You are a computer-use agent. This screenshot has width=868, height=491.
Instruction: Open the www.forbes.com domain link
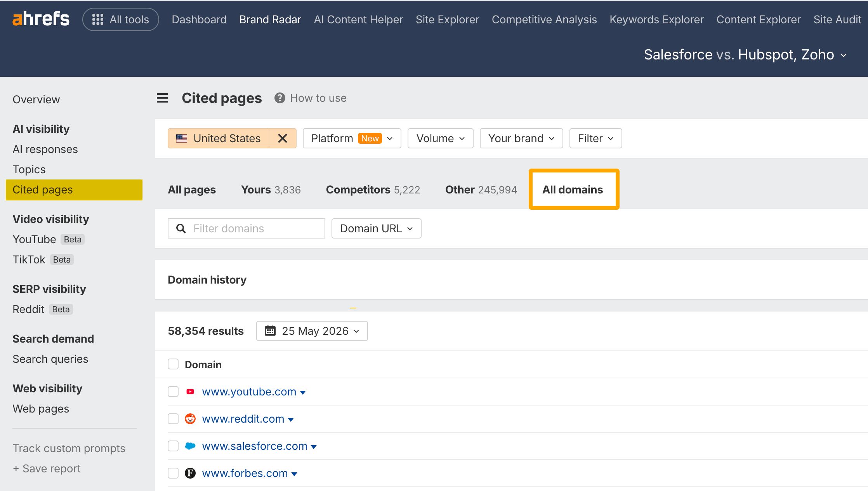[245, 473]
